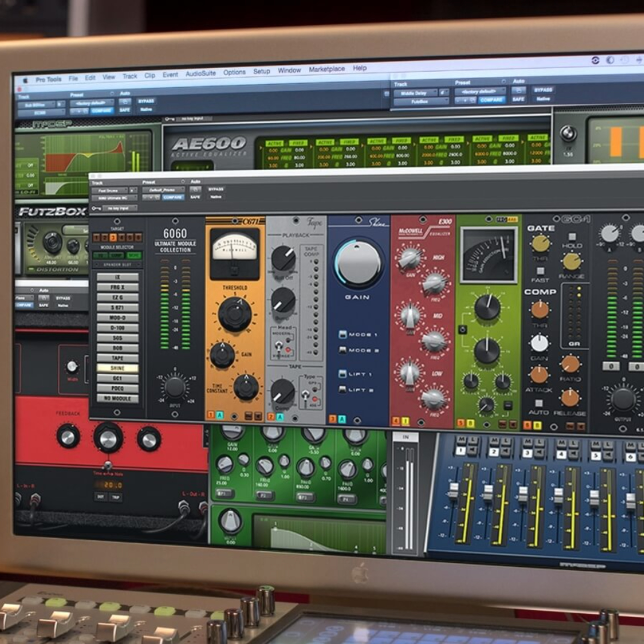
Task: Click the key icon above the AE600 equalizer
Action: click(169, 119)
